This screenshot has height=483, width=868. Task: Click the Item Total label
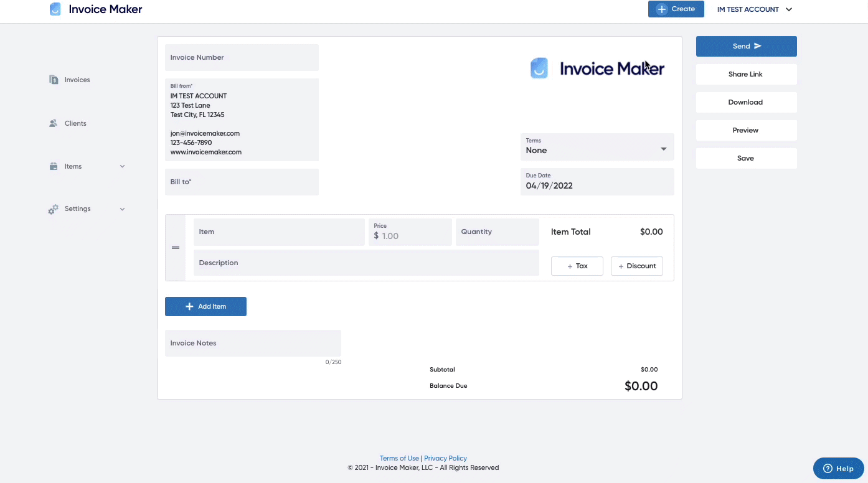coord(571,232)
